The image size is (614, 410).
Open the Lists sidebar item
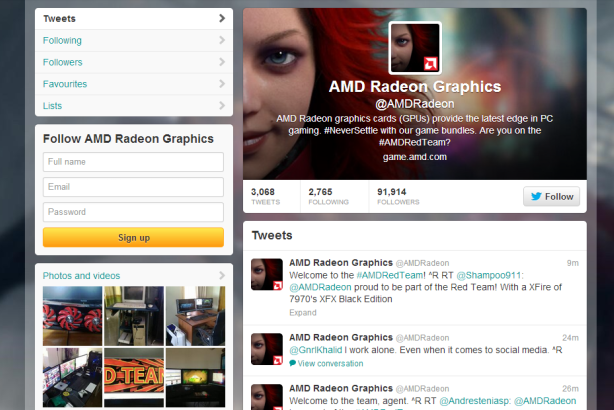[x=134, y=106]
